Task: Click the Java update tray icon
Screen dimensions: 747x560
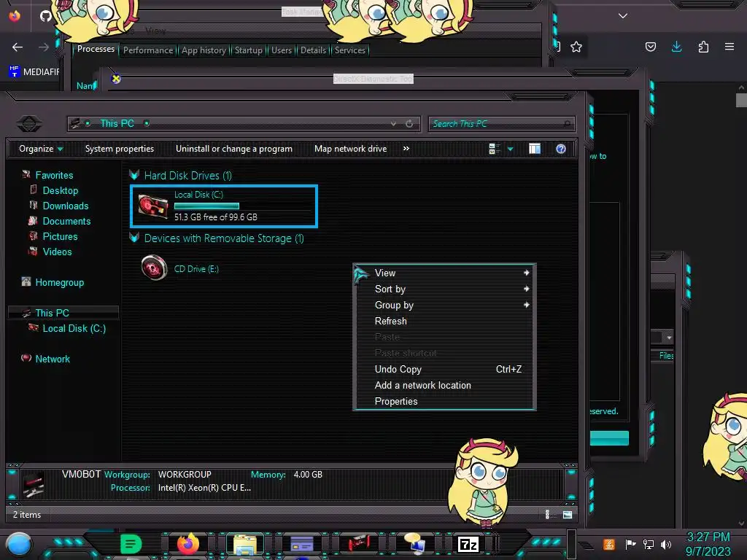Action: pyautogui.click(x=609, y=544)
